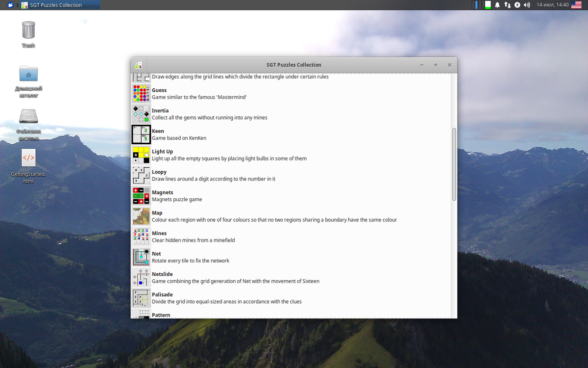The height and width of the screenshot is (368, 588).
Task: Select the Light Up puzzle icon
Action: (141, 155)
